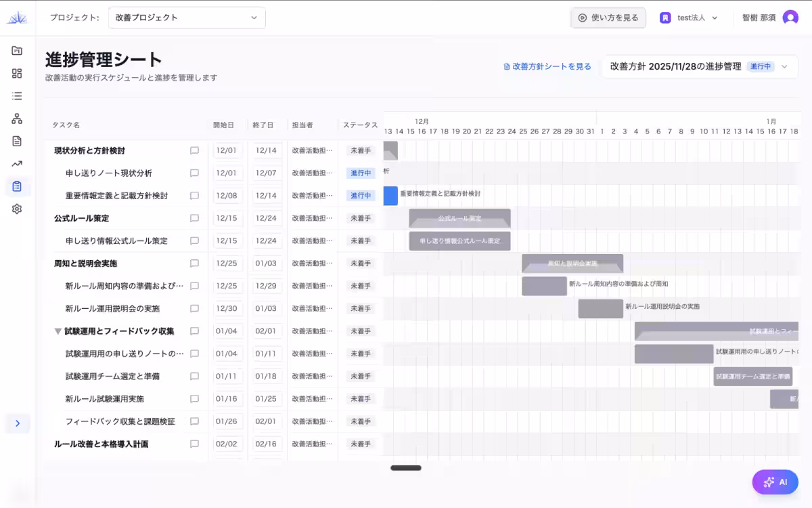Open comments for 現状分析と方針検討 task
This screenshot has width=812, height=508.
[x=195, y=150]
